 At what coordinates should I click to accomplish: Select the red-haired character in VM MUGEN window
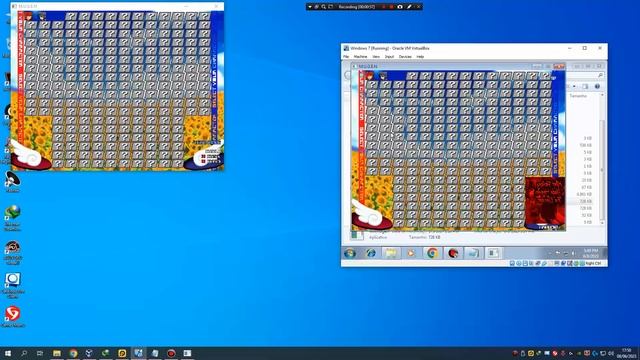coord(369,76)
